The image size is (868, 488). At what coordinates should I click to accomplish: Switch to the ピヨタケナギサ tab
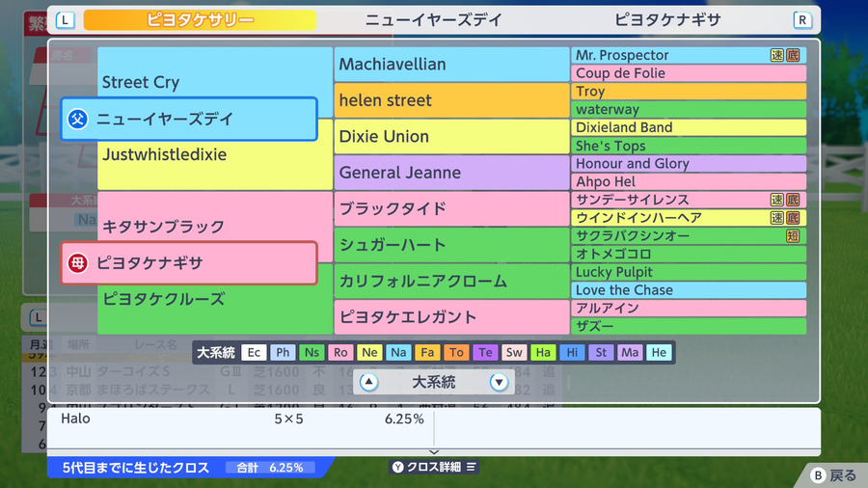667,20
